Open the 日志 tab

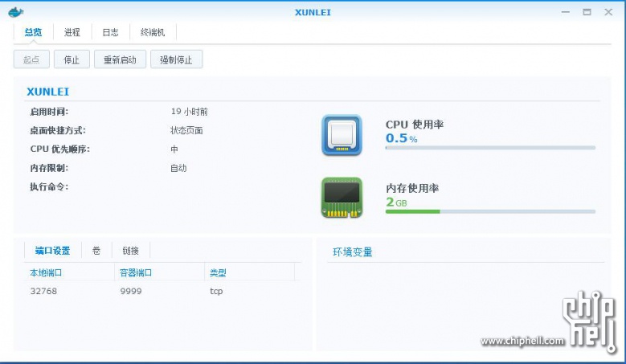click(x=111, y=32)
